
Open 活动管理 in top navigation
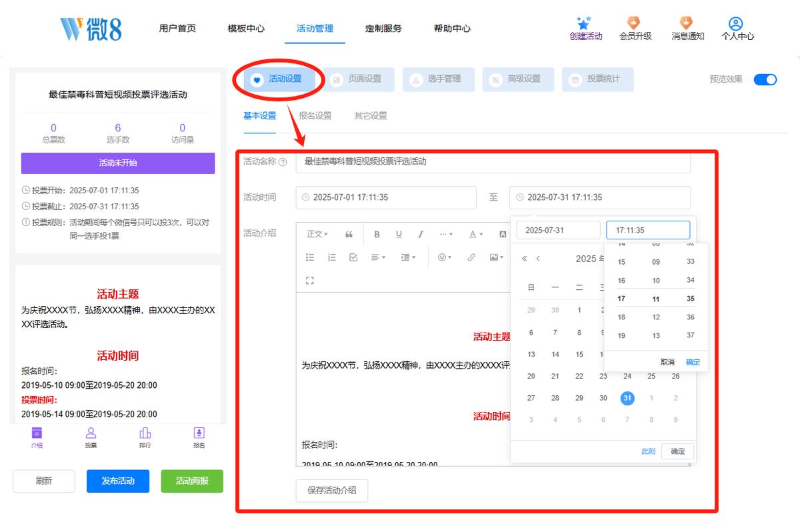[315, 29]
